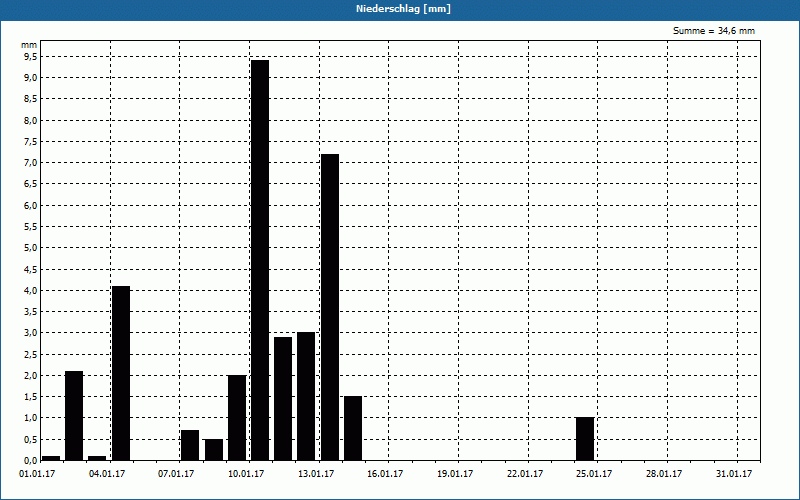
Task: Click the 1,0 mm bar before 25.01.17
Action: pyautogui.click(x=585, y=439)
